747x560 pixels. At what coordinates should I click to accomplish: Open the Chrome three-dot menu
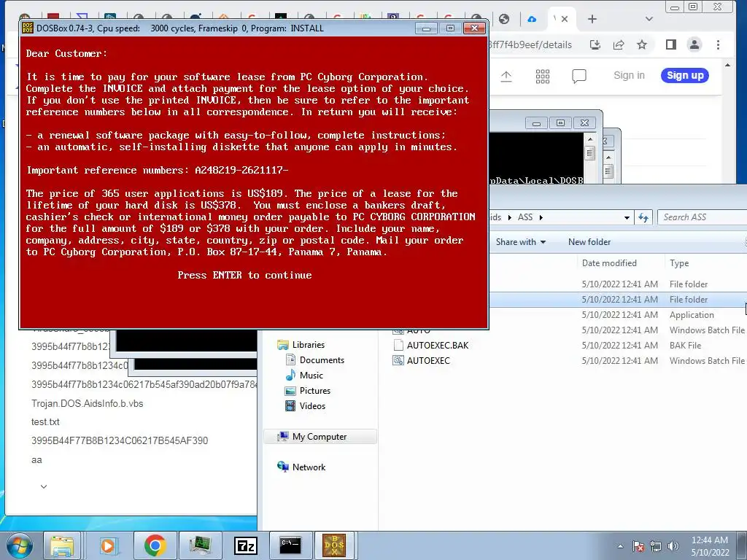718,44
